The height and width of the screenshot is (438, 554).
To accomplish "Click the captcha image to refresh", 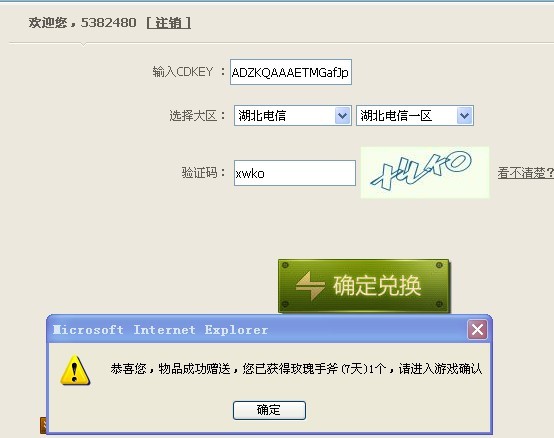I will pyautogui.click(x=425, y=172).
